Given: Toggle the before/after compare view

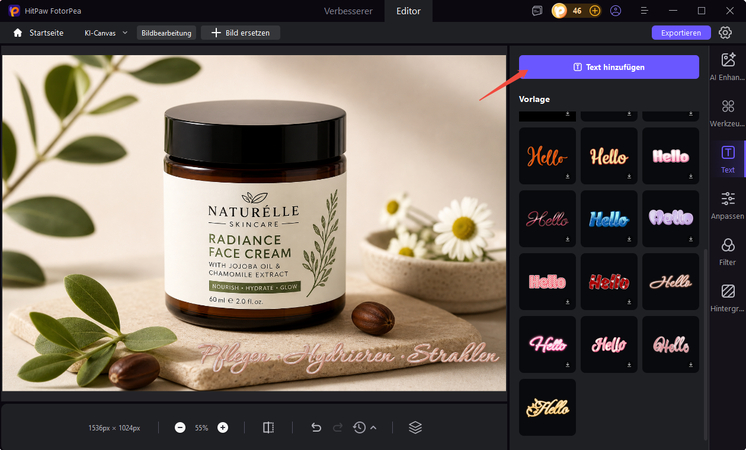Looking at the screenshot, I should click(x=268, y=428).
